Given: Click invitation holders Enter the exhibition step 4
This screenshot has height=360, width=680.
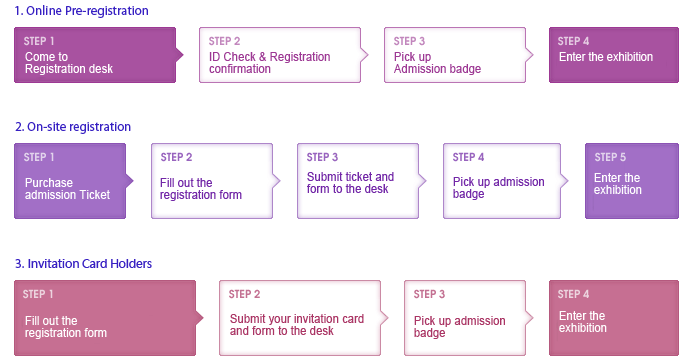Looking at the screenshot, I should pos(614,318).
